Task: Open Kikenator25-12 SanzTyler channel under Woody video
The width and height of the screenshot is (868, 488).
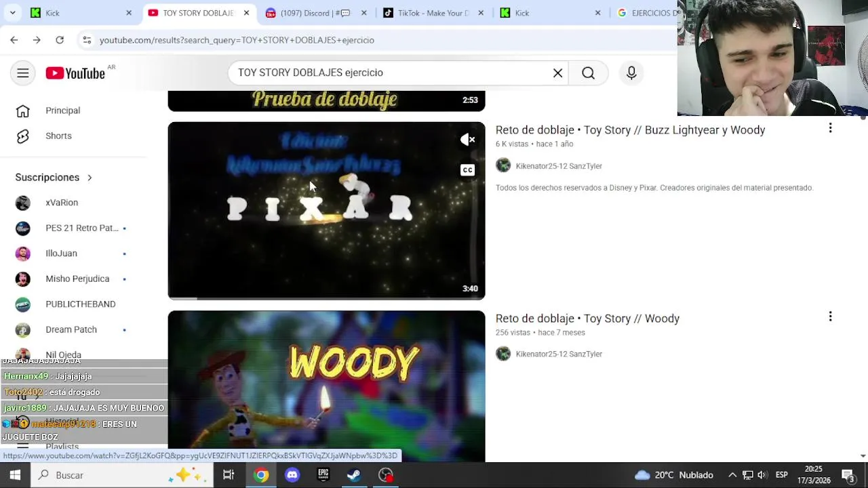Action: [x=559, y=354]
